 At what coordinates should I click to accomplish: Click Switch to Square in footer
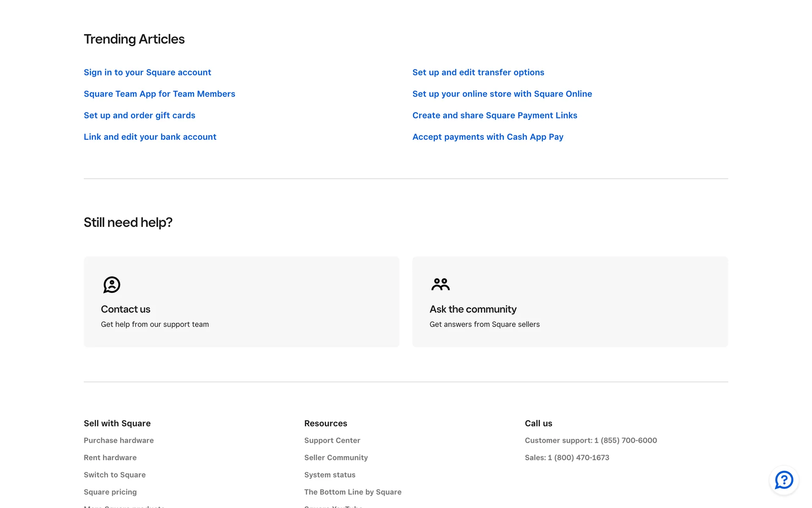pos(115,475)
